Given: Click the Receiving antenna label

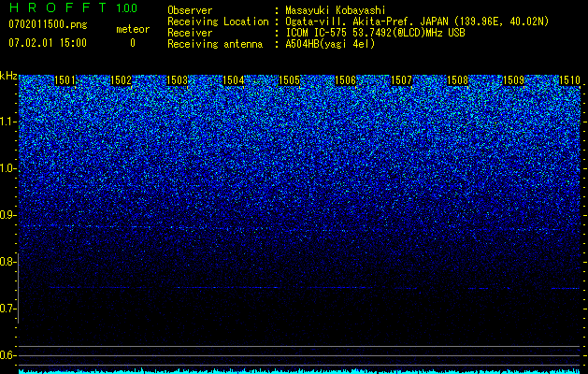Looking at the screenshot, I should click(x=215, y=44).
